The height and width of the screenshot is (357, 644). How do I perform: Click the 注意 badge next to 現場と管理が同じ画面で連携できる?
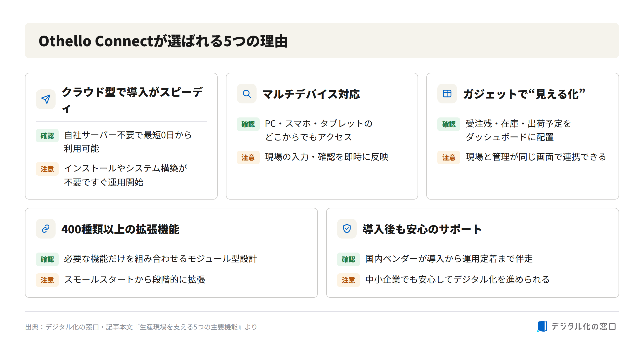coord(449,157)
